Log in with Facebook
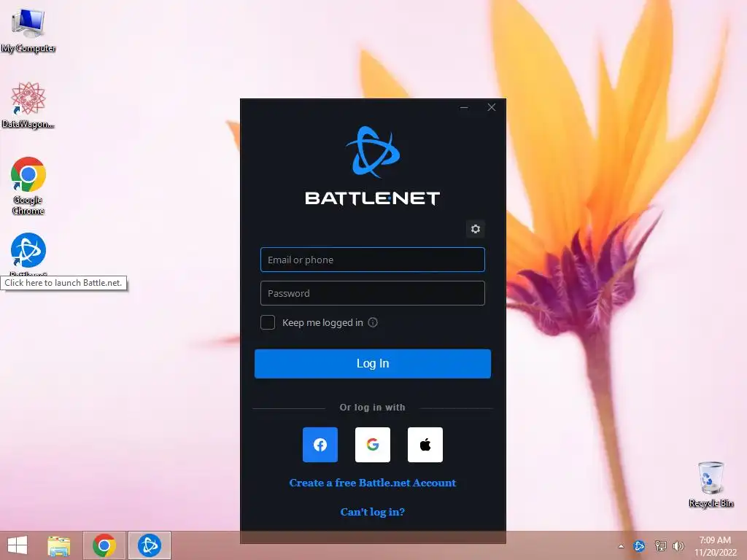Viewport: 747px width, 560px height. (320, 445)
